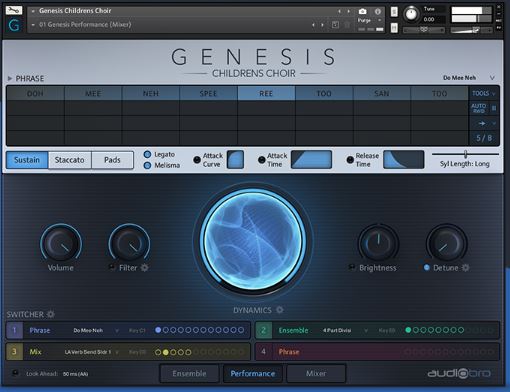510x392 pixels.
Task: Toggle the Melisma option
Action: click(147, 165)
